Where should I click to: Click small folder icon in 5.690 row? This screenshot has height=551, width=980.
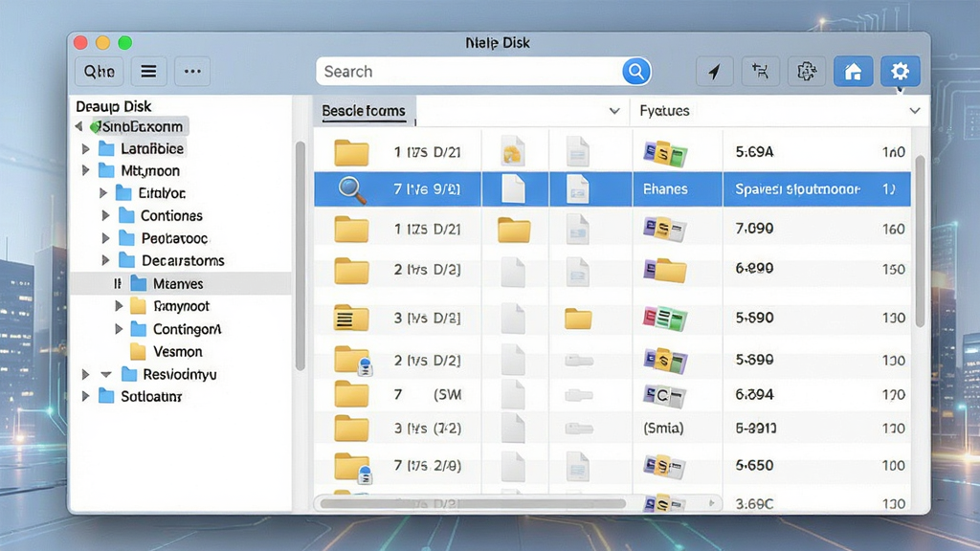[x=578, y=319]
